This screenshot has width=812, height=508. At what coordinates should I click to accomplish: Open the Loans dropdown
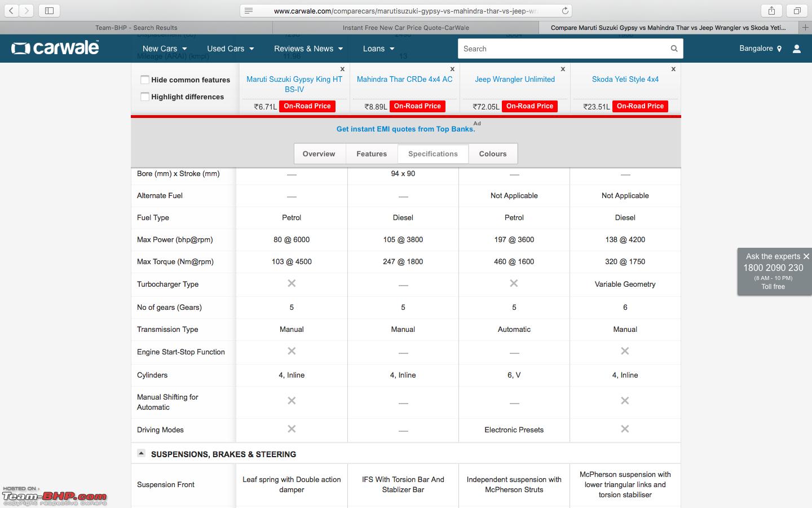click(379, 49)
